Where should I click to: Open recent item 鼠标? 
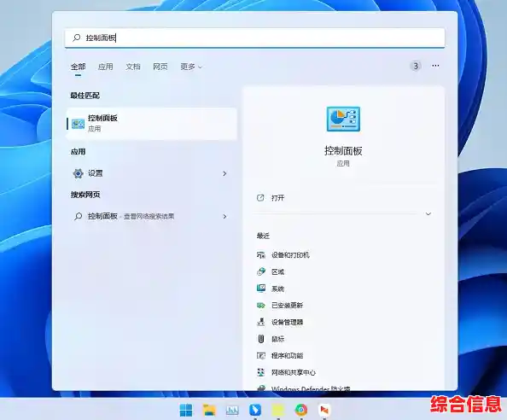[277, 339]
